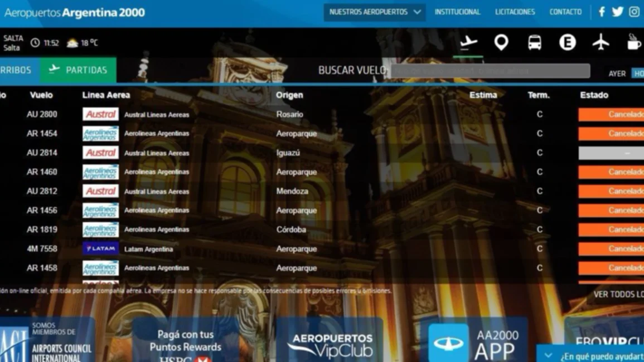The width and height of the screenshot is (644, 362).
Task: Select the flights departure plane icon
Action: tap(468, 42)
